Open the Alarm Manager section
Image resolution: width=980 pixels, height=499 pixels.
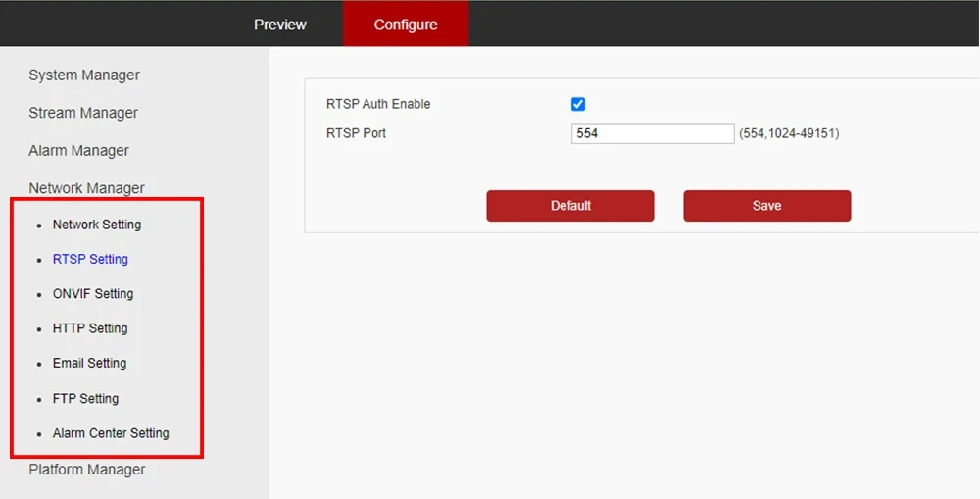coord(78,151)
